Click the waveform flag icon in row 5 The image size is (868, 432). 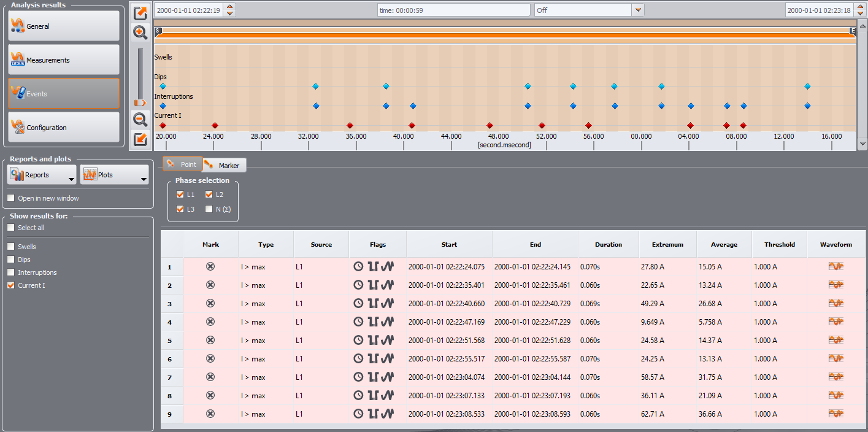(x=387, y=340)
